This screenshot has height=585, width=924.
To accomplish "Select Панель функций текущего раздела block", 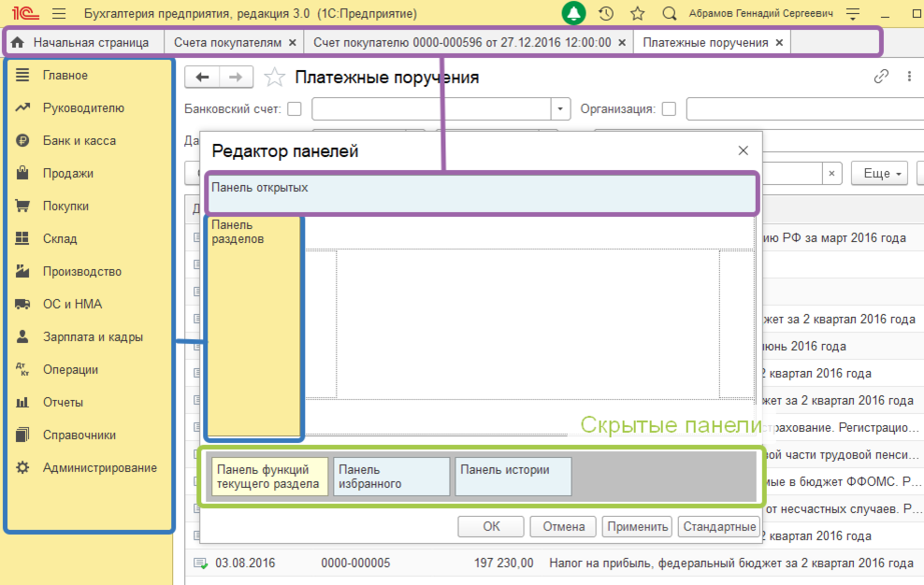I will [x=269, y=477].
